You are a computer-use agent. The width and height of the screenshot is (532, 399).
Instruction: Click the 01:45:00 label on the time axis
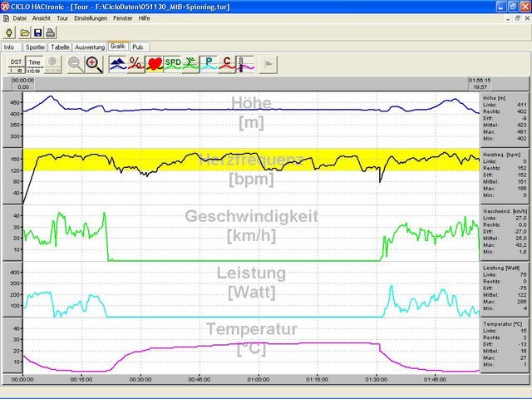(436, 379)
